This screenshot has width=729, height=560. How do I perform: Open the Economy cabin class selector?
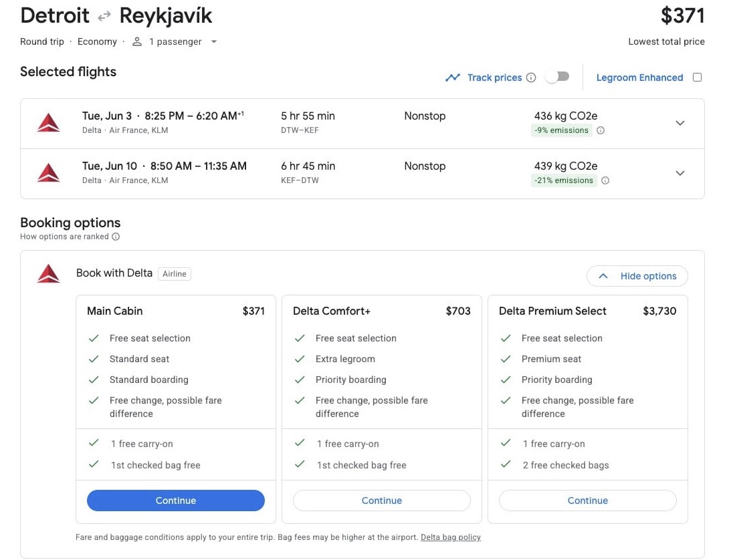point(97,41)
